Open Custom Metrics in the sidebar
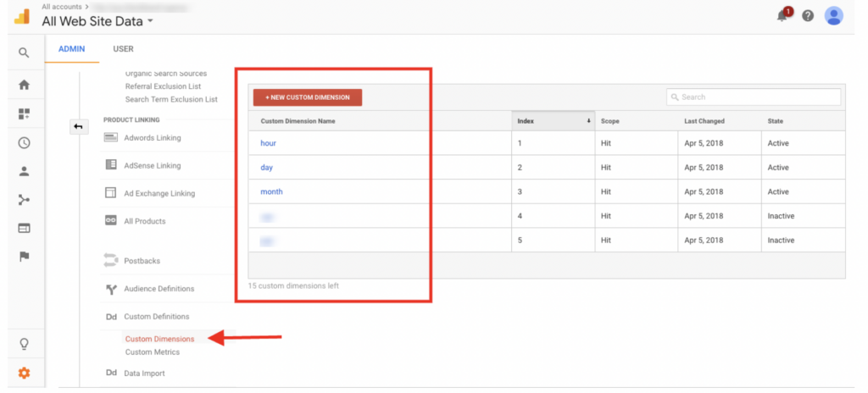Image resolution: width=868 pixels, height=393 pixels. (152, 351)
